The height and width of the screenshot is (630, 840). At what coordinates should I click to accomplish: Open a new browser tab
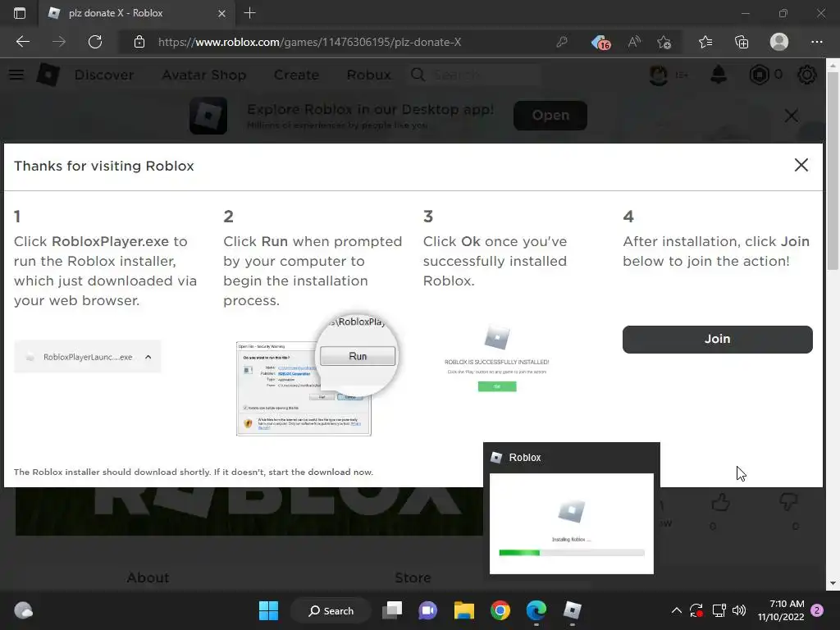pyautogui.click(x=249, y=13)
